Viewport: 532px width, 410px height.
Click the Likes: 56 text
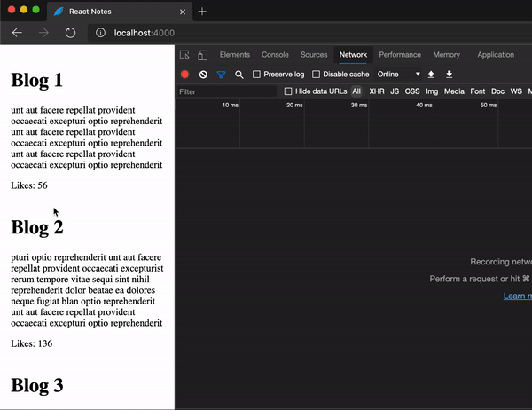29,185
